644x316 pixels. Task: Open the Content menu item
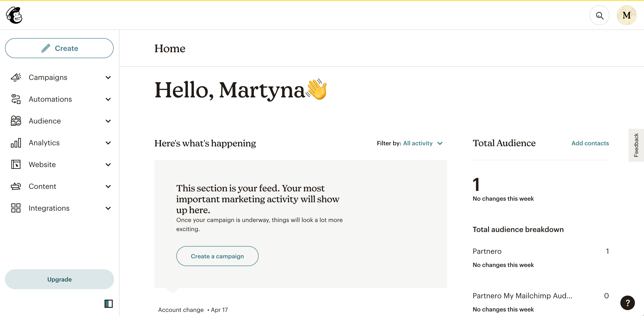click(x=60, y=186)
